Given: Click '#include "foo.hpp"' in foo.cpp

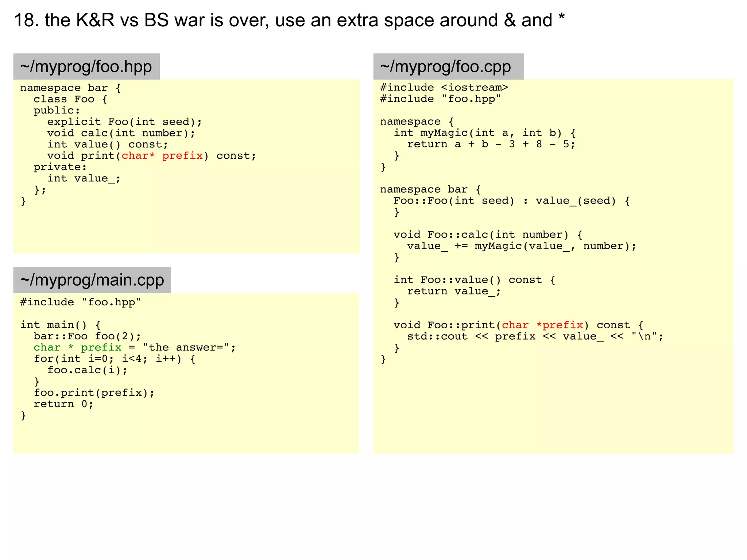Looking at the screenshot, I should [x=441, y=99].
